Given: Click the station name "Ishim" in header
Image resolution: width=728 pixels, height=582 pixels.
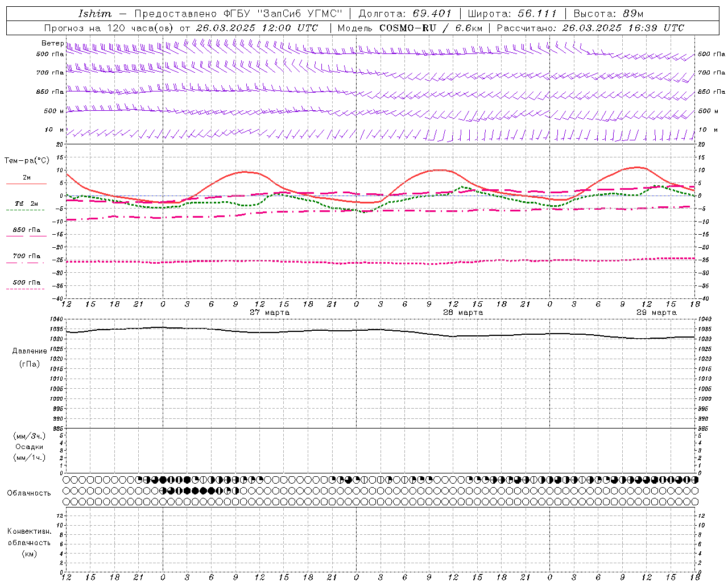Looking at the screenshot, I should pyautogui.click(x=95, y=14).
